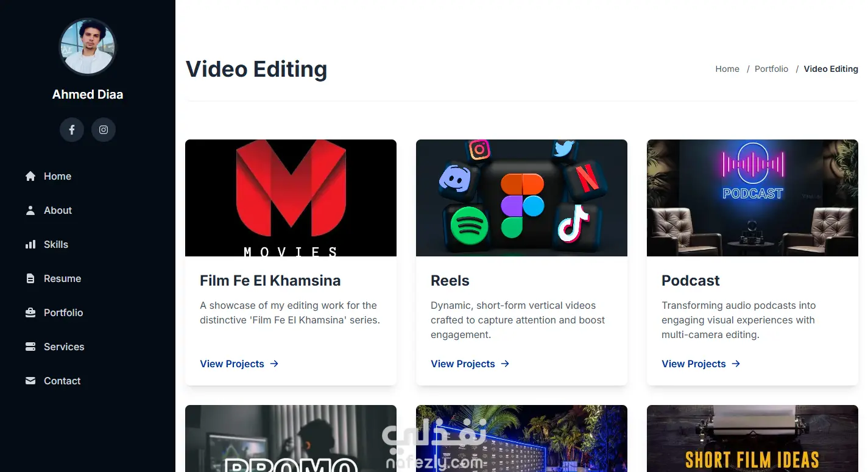The image size is (868, 472).
Task: Open the Movies thumbnail image
Action: pyautogui.click(x=291, y=198)
